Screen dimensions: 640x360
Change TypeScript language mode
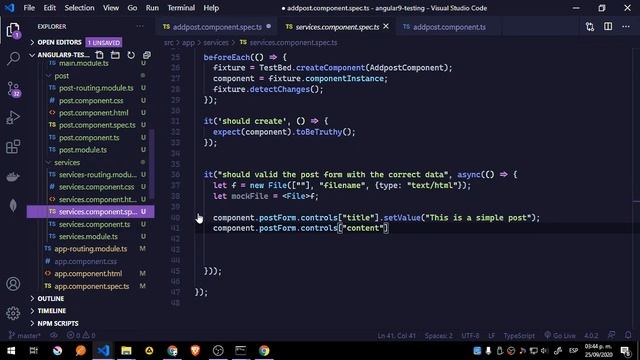click(519, 336)
